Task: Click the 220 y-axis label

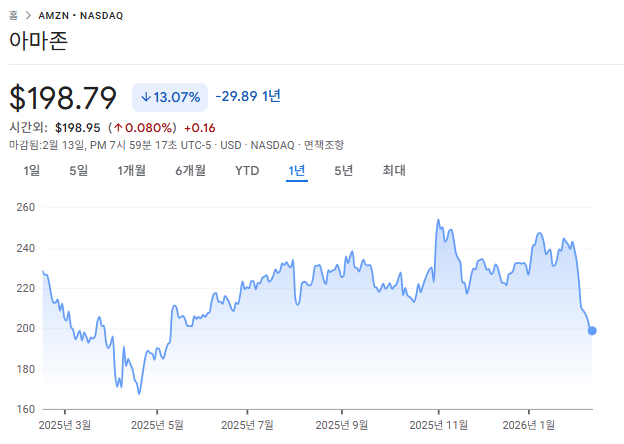Action: tap(25, 288)
